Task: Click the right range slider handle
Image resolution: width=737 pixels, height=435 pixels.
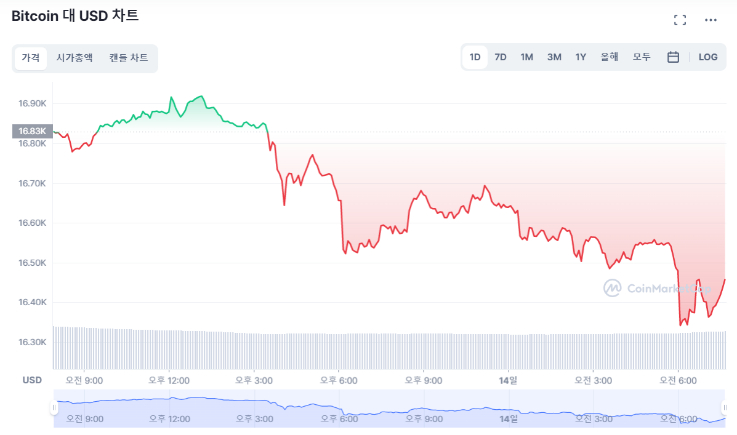Action: coord(725,408)
